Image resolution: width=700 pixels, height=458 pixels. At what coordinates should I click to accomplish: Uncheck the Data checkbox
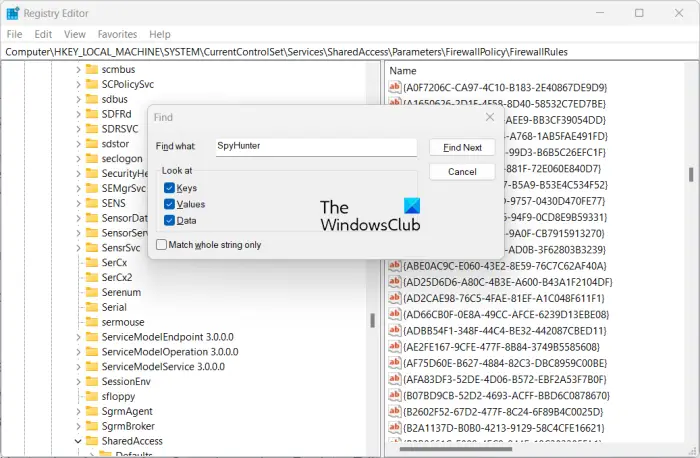click(x=169, y=221)
